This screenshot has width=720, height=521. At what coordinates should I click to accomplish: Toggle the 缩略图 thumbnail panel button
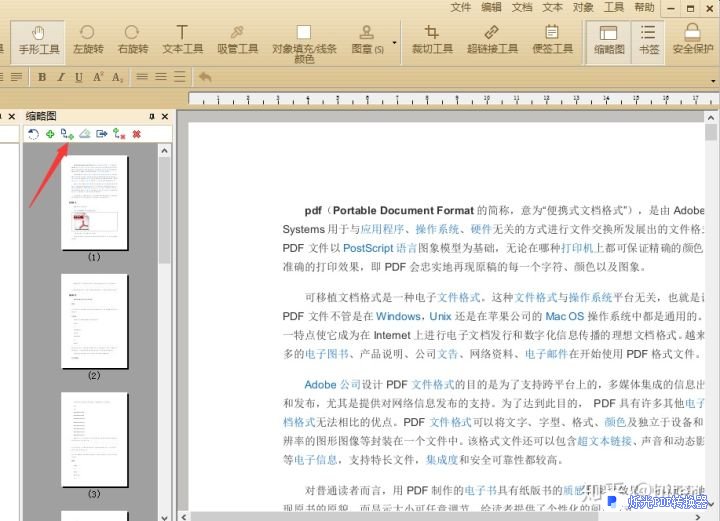point(608,41)
